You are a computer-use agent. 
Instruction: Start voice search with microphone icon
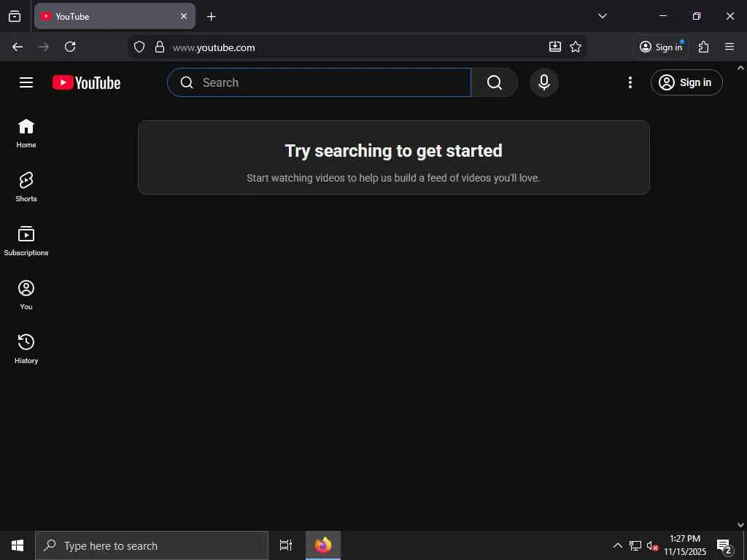pyautogui.click(x=544, y=82)
